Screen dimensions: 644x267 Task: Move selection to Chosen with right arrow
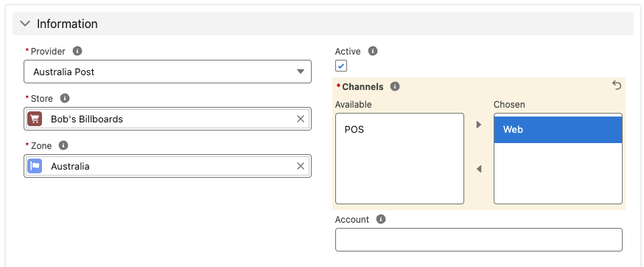(478, 125)
